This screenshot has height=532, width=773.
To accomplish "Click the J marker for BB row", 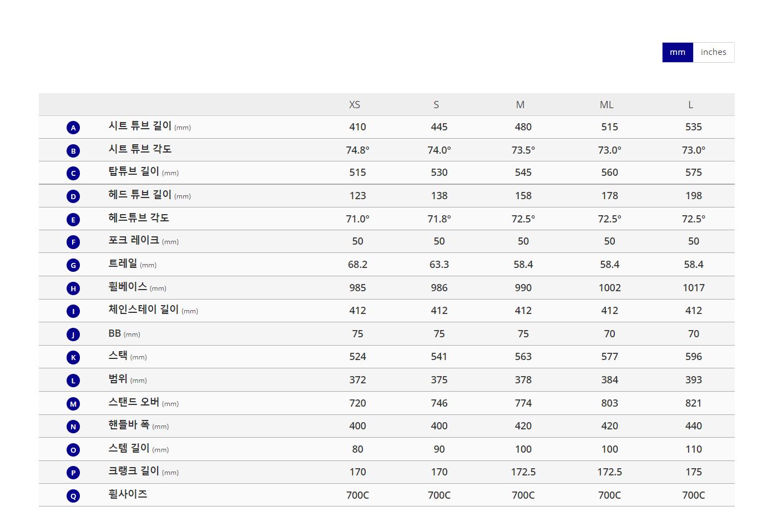I will click(x=73, y=335).
